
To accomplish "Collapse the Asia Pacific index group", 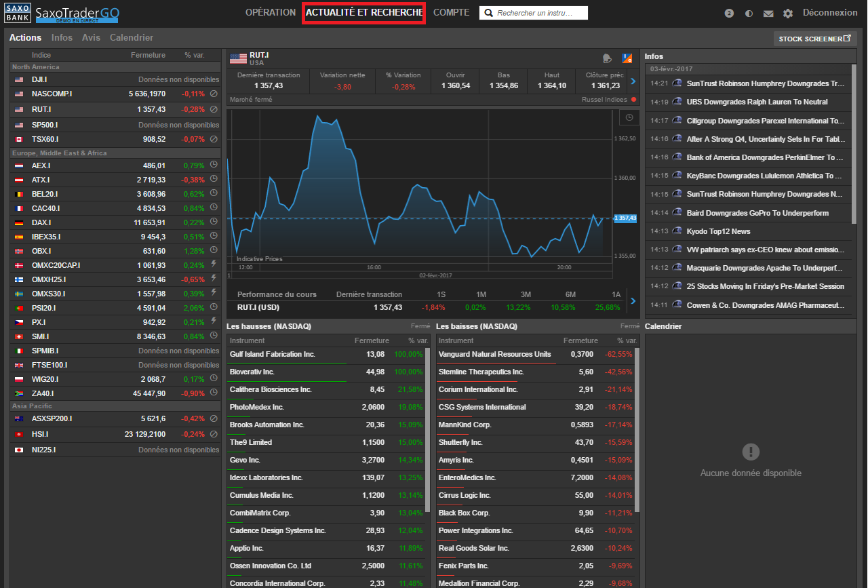I will (x=115, y=406).
